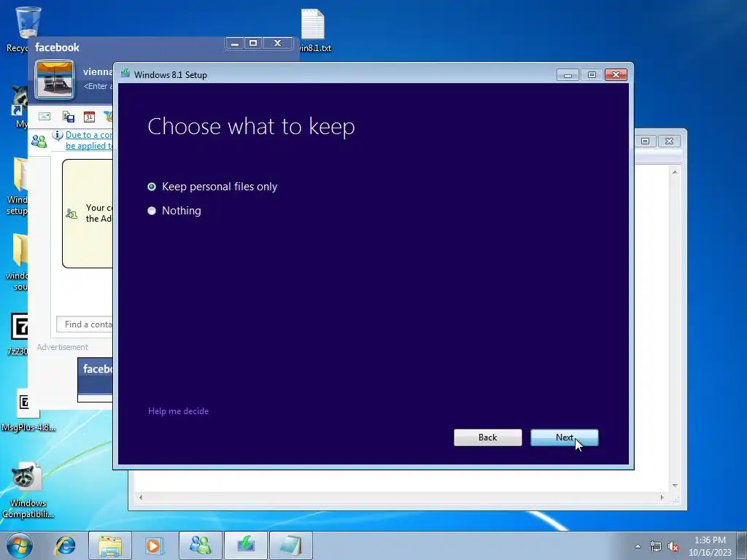Go back in Windows 8.1 Setup
The width and height of the screenshot is (747, 560).
pos(487,437)
